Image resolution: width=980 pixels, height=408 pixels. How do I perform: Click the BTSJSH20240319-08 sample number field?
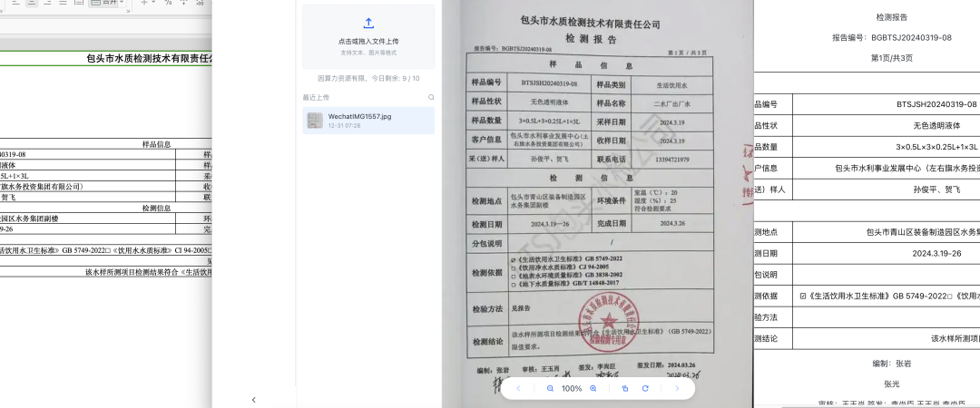pyautogui.click(x=936, y=104)
